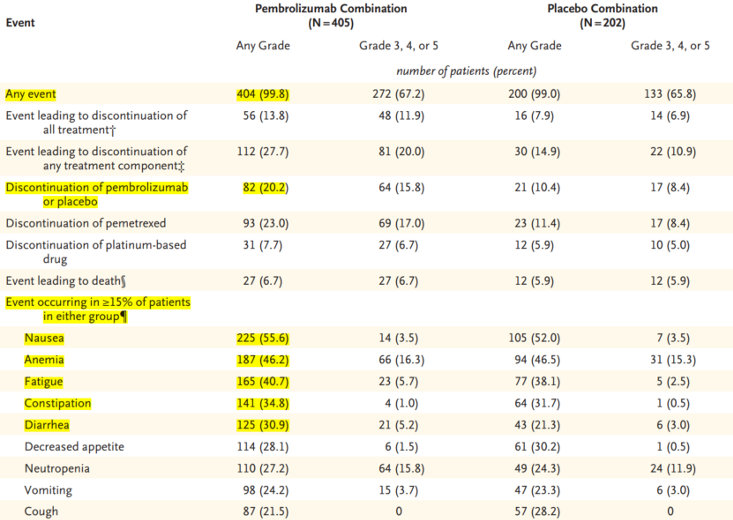The width and height of the screenshot is (733, 520).
Task: Click the Neutropenia row label
Action: (58, 468)
